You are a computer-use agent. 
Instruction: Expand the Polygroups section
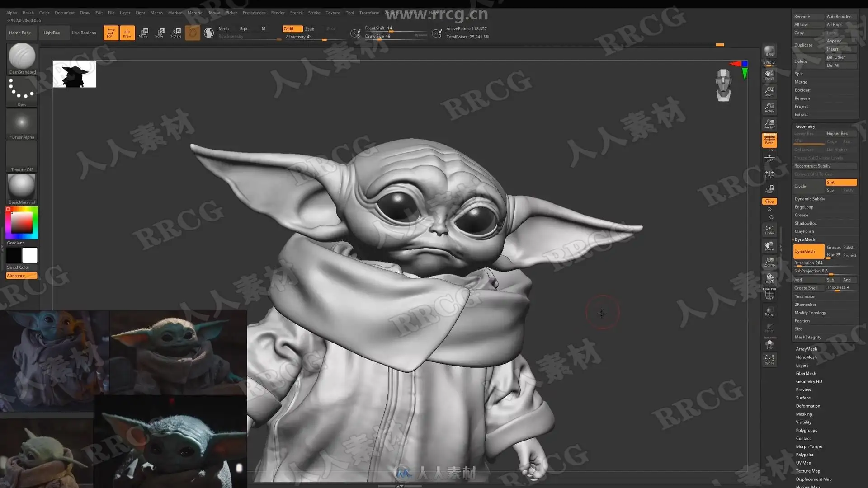pyautogui.click(x=806, y=430)
